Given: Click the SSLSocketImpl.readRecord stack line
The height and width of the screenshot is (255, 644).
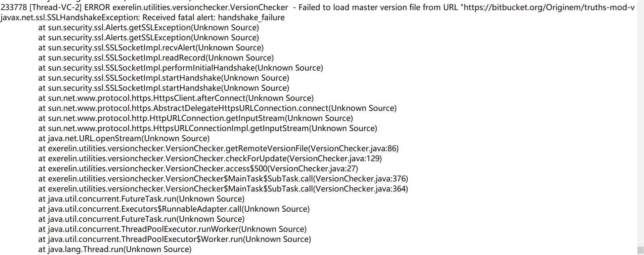Looking at the screenshot, I should click(x=156, y=58).
